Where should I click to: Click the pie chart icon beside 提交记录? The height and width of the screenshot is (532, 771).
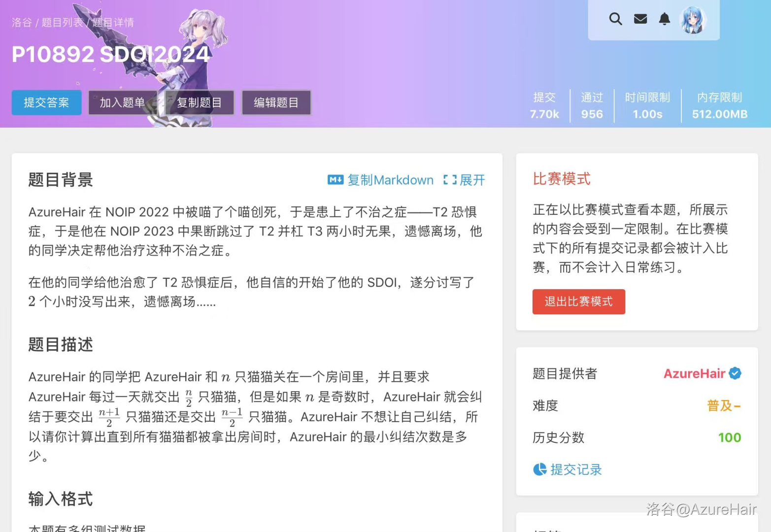(x=540, y=469)
